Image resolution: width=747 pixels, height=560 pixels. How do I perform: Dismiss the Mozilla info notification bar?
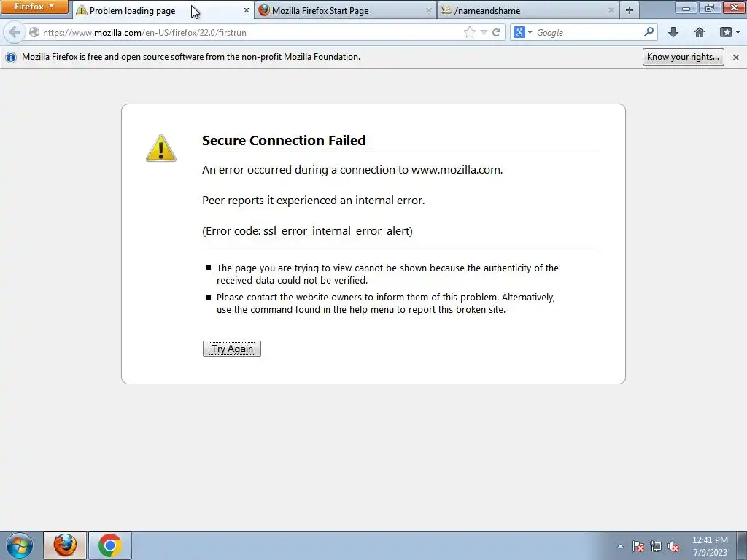tap(735, 57)
